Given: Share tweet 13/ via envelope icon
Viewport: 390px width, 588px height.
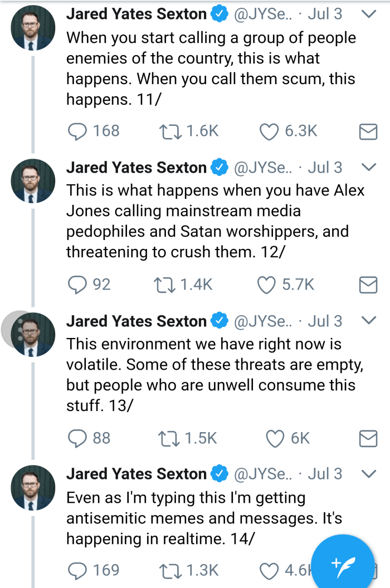Looking at the screenshot, I should (x=368, y=439).
